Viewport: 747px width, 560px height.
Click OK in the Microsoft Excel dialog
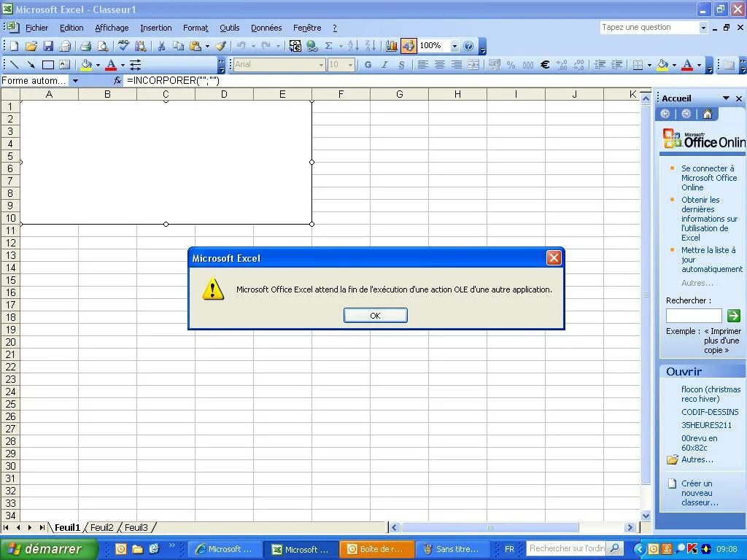coord(376,315)
